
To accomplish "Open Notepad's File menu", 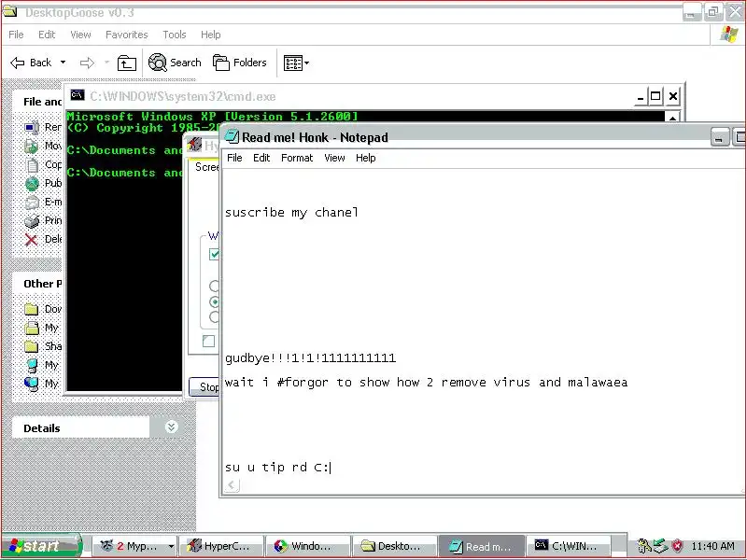I will (234, 158).
